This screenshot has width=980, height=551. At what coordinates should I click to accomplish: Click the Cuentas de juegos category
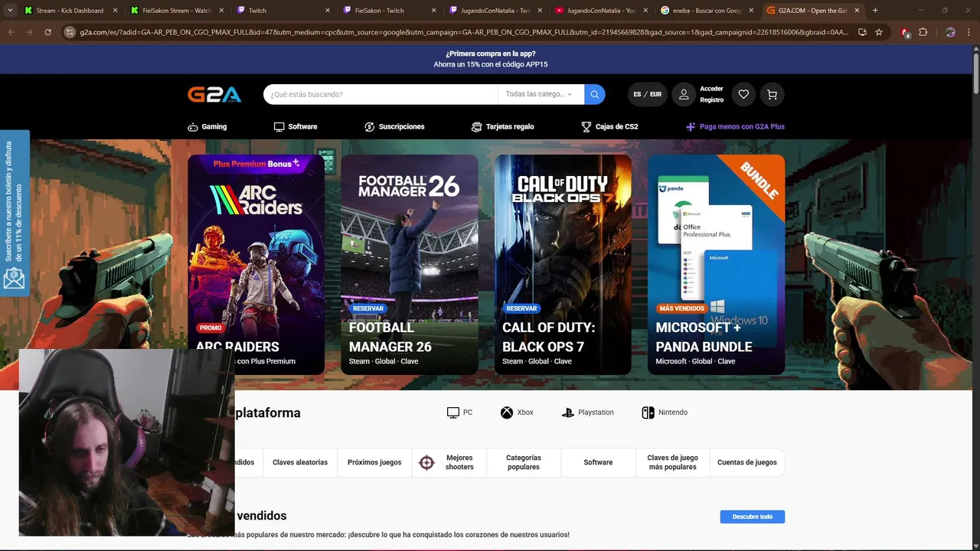(746, 462)
